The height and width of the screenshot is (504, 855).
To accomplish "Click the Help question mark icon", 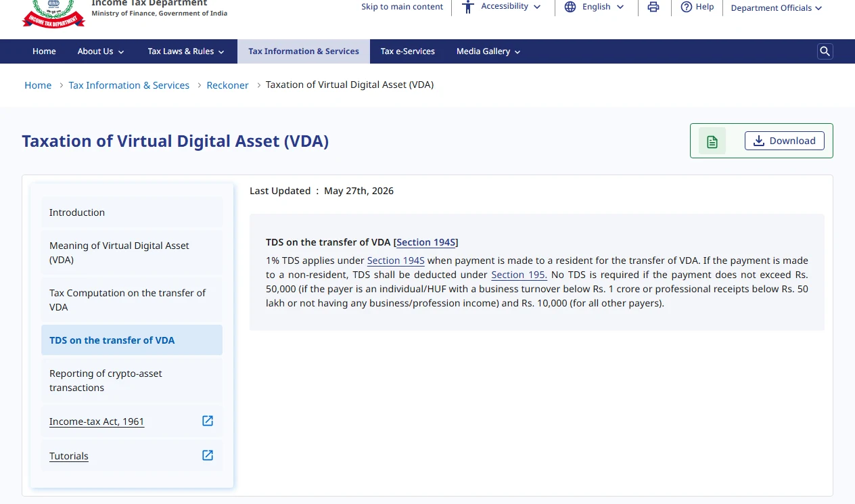I will click(687, 7).
